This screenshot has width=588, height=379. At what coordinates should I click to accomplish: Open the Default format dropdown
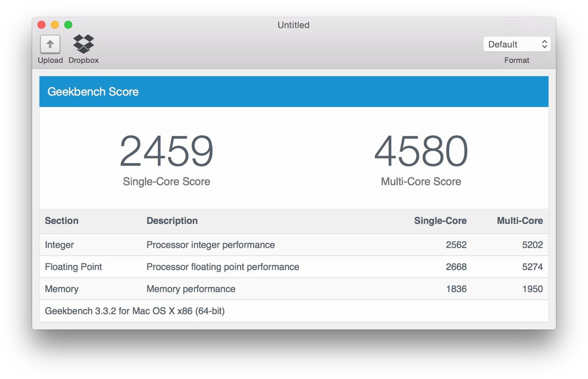point(517,44)
